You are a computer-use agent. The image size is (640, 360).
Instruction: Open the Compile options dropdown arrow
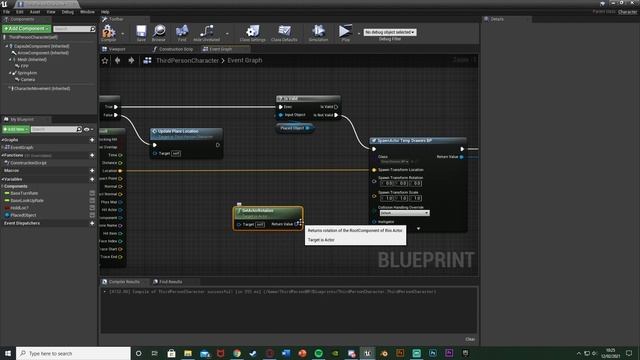(x=123, y=34)
